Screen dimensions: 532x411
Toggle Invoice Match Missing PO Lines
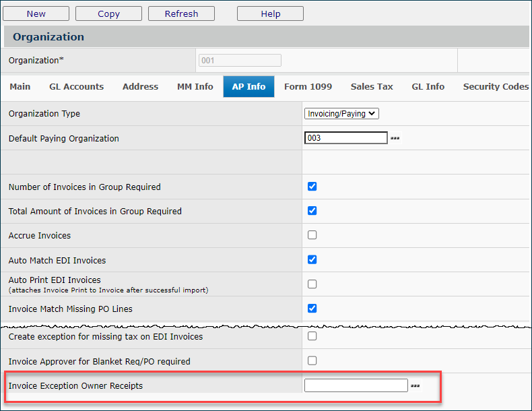(x=312, y=309)
